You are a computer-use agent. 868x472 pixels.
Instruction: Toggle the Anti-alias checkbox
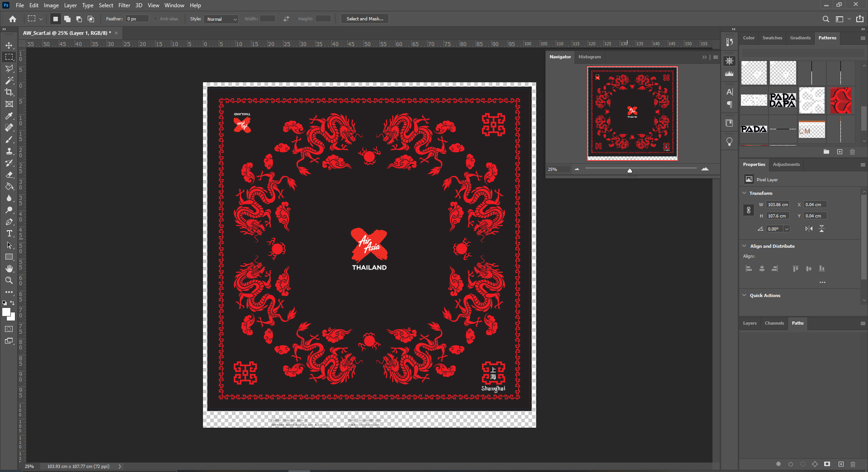[156, 19]
